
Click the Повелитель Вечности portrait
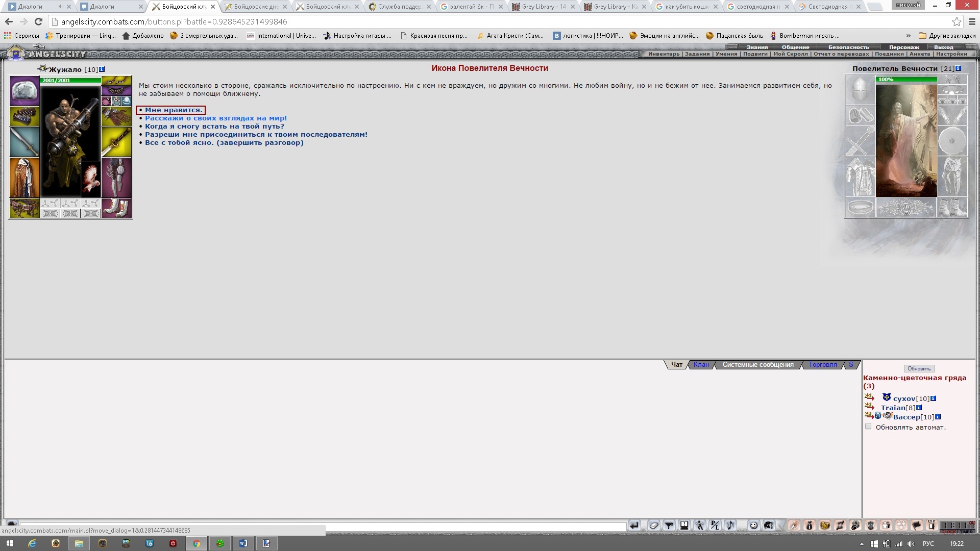tap(906, 140)
